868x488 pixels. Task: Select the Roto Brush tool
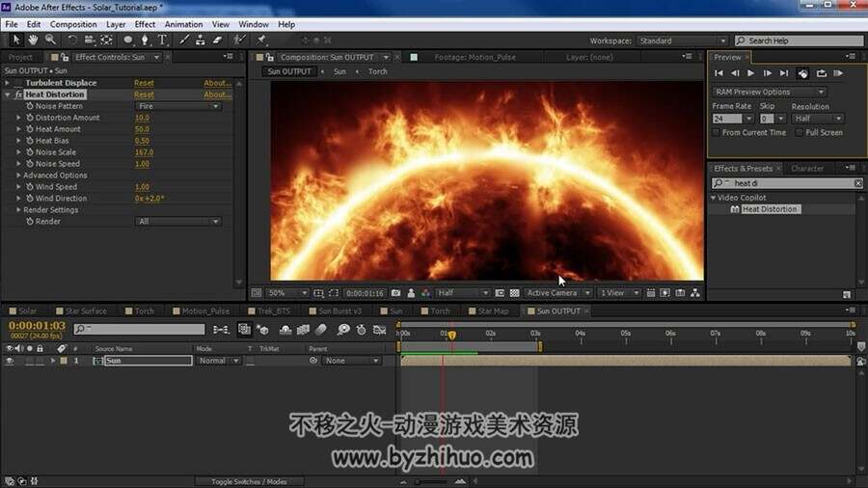pos(239,40)
